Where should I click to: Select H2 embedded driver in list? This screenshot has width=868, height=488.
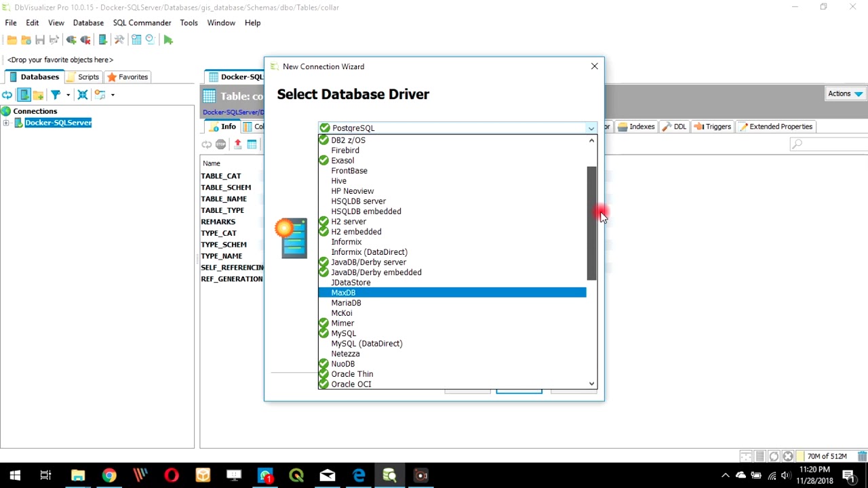pos(452,232)
